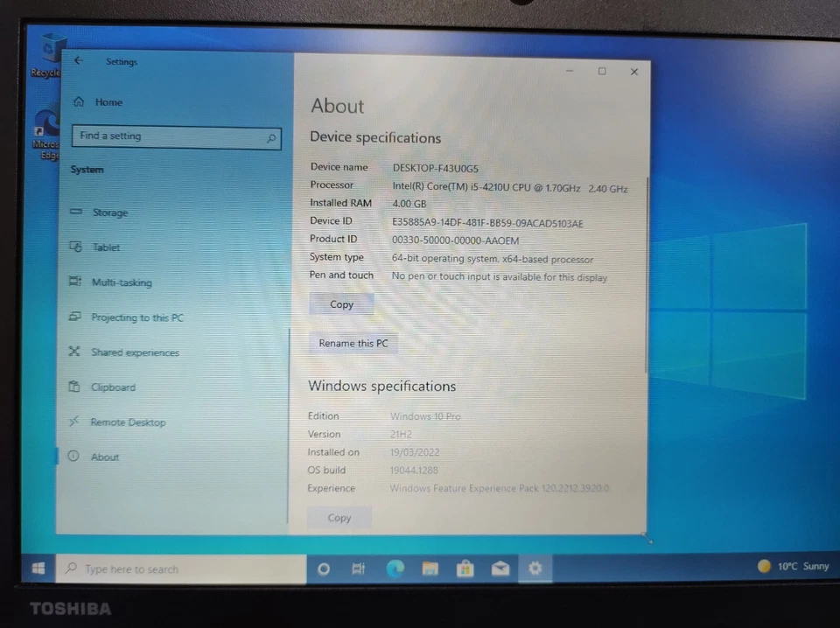Open the Mail app from the taskbar
840x628 pixels.
500,569
